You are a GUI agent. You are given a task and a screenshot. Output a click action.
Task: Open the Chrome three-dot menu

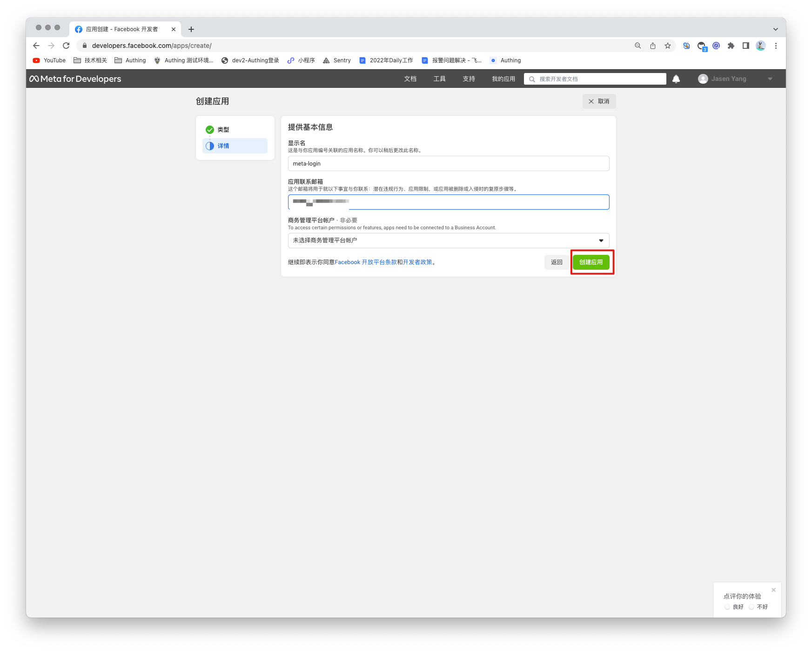pyautogui.click(x=776, y=46)
